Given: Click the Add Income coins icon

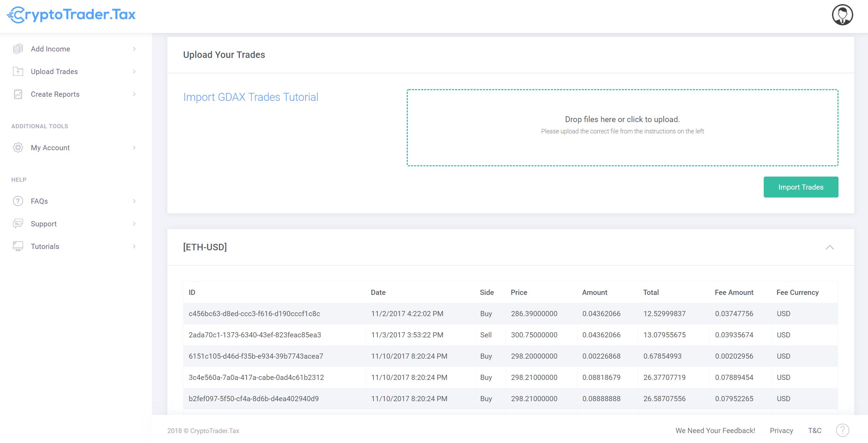Looking at the screenshot, I should click(x=18, y=49).
